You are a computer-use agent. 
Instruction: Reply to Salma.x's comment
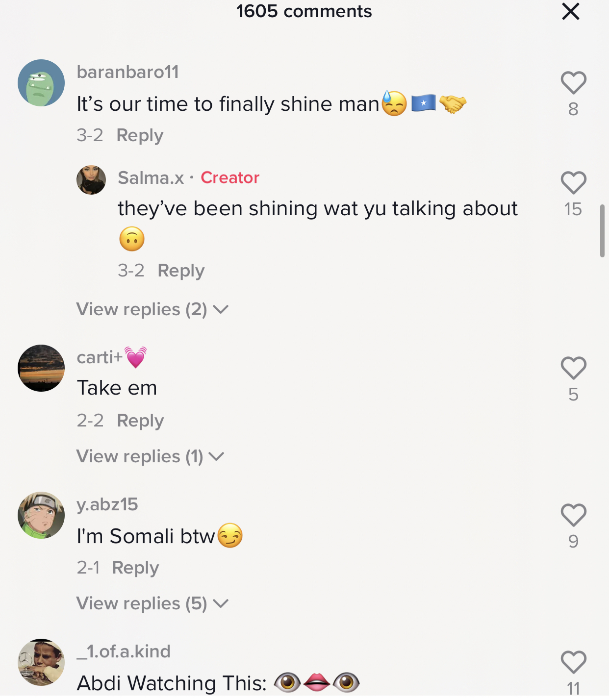tap(181, 271)
